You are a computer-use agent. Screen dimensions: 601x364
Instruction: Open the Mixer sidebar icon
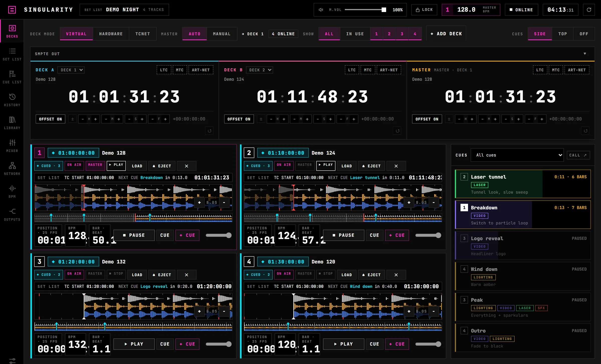12,146
